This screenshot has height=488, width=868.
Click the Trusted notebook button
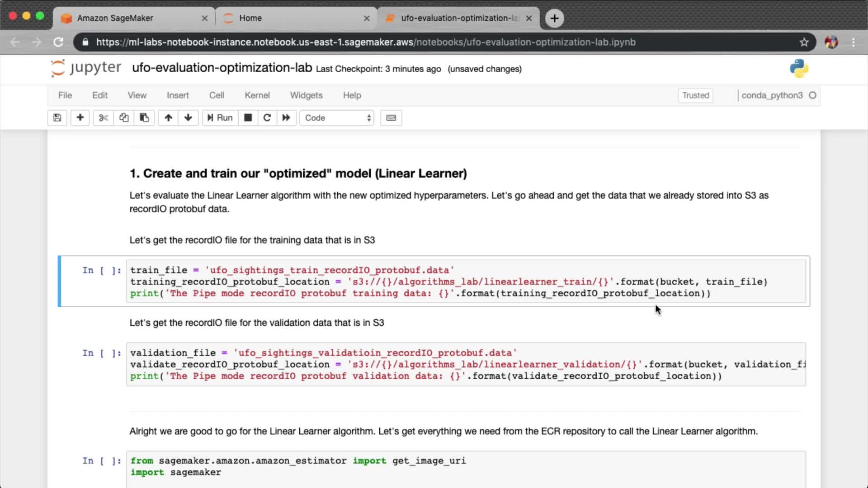(695, 95)
